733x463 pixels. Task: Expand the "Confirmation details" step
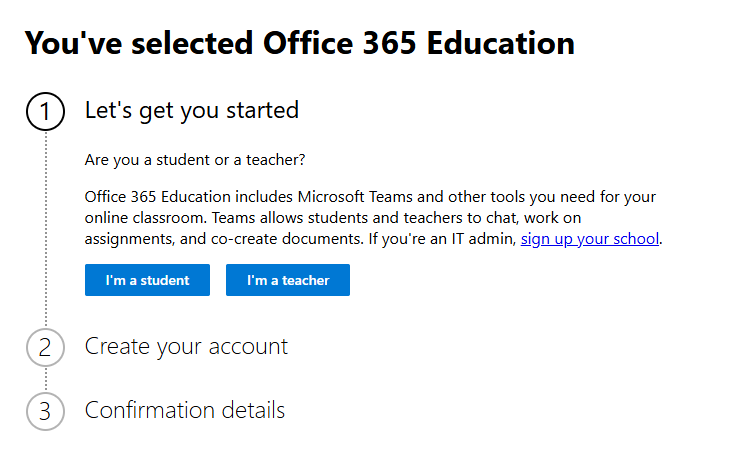[x=185, y=410]
